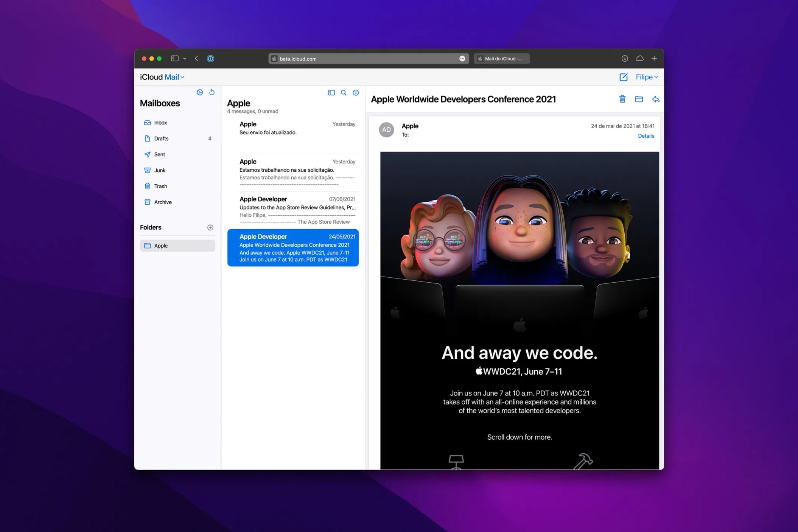Delete the open email with trash icon

[622, 99]
